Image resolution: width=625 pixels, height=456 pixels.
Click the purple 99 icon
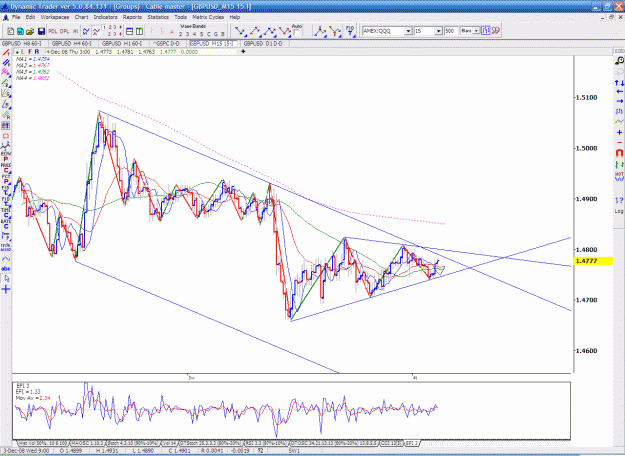(x=495, y=31)
